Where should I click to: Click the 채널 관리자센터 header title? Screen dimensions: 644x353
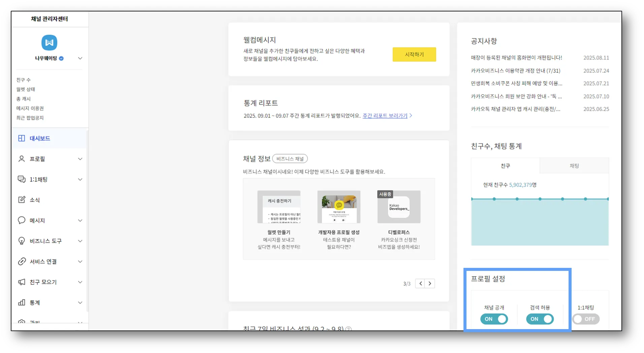click(x=50, y=19)
